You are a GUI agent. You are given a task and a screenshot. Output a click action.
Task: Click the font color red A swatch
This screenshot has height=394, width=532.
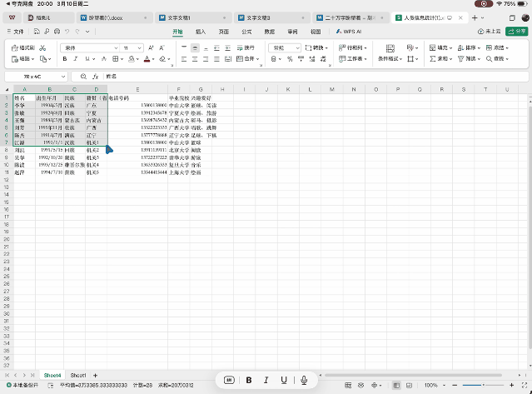147,59
